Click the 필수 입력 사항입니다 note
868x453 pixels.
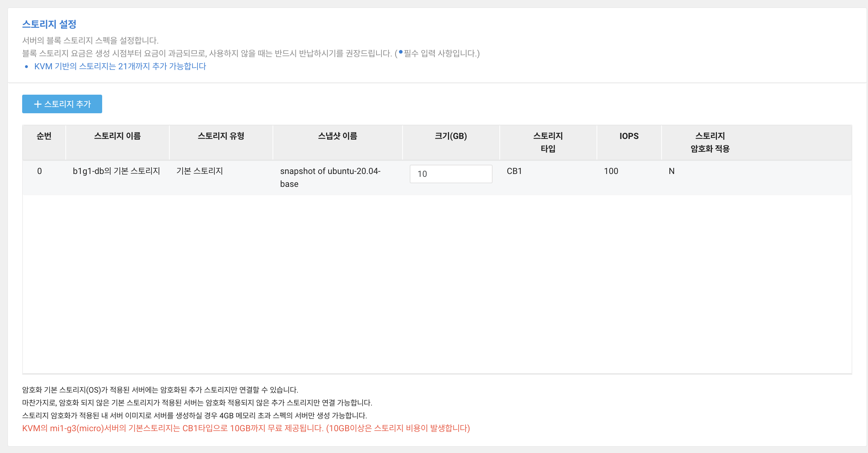pos(440,54)
